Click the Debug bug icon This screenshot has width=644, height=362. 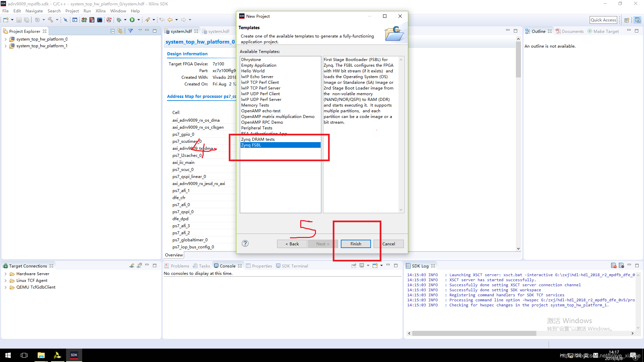[x=119, y=20]
